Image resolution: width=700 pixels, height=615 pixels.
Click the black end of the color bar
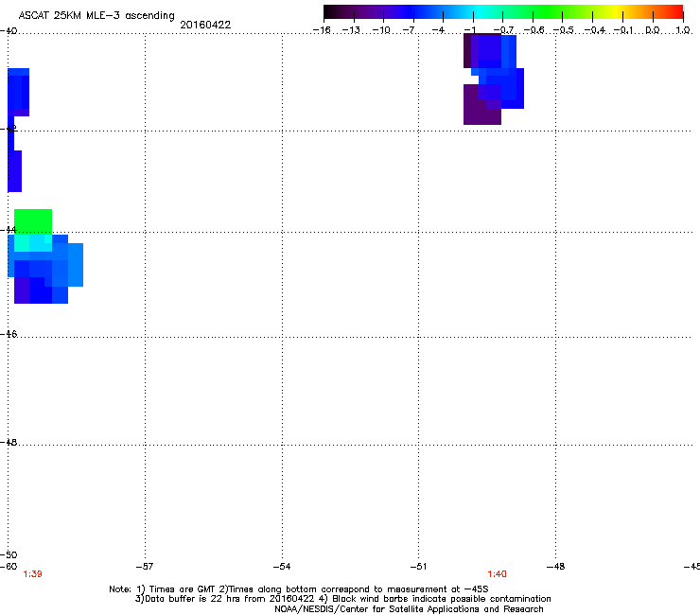coord(333,12)
